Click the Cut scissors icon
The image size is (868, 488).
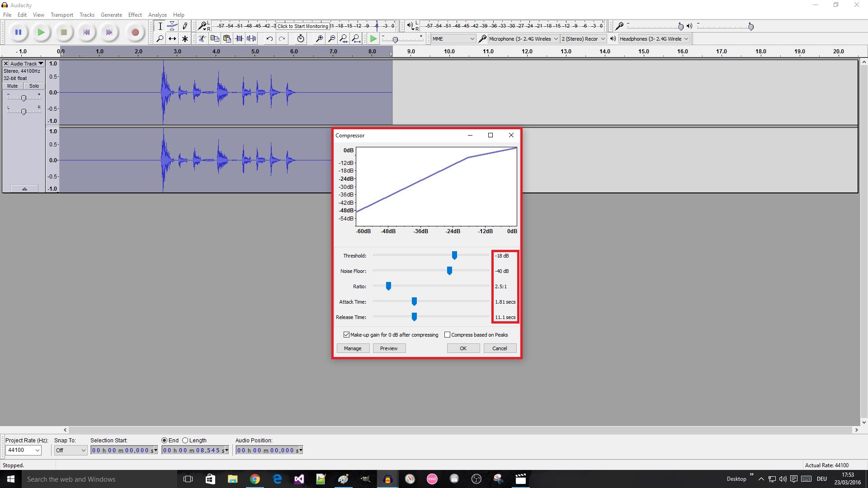point(202,39)
